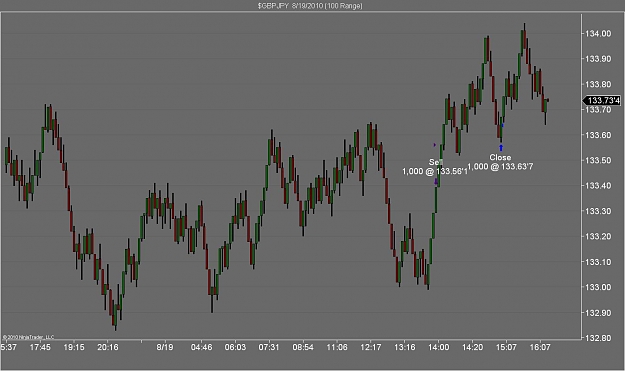Viewport: 625px width, 371px height.
Task: Click the Sell order label text
Action: 435,162
